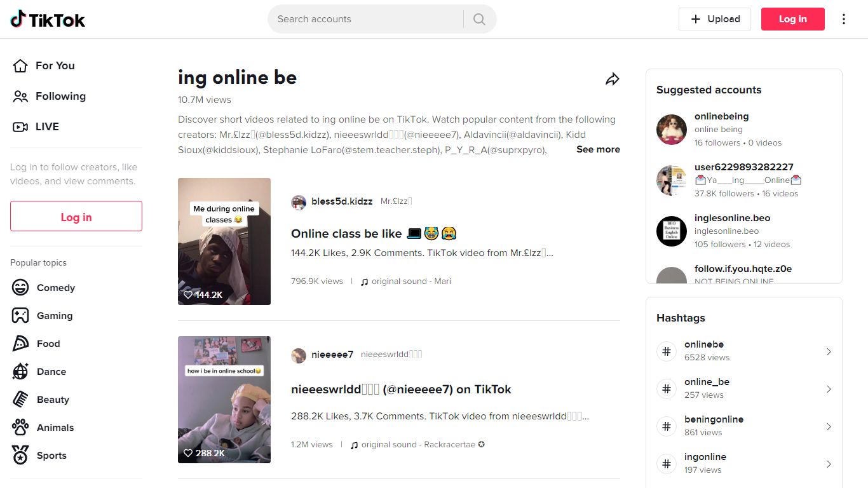868x488 pixels.
Task: Click nieeeee7 small avatar
Action: pos(299,355)
